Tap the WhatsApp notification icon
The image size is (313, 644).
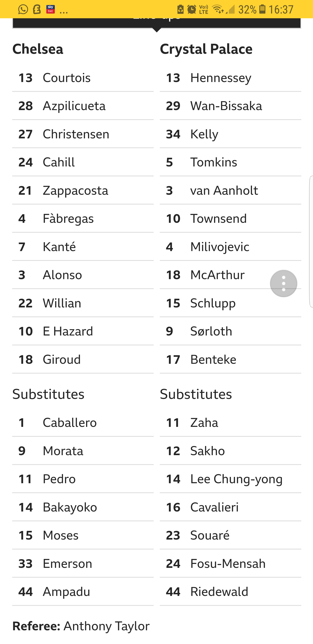click(x=23, y=10)
